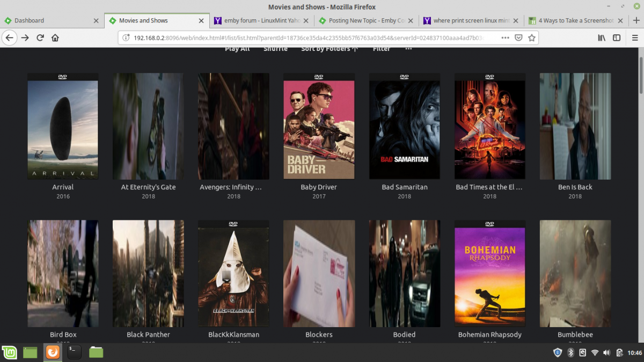The image size is (644, 362).
Task: Open the files folder right of the terminal
Action: click(96, 352)
